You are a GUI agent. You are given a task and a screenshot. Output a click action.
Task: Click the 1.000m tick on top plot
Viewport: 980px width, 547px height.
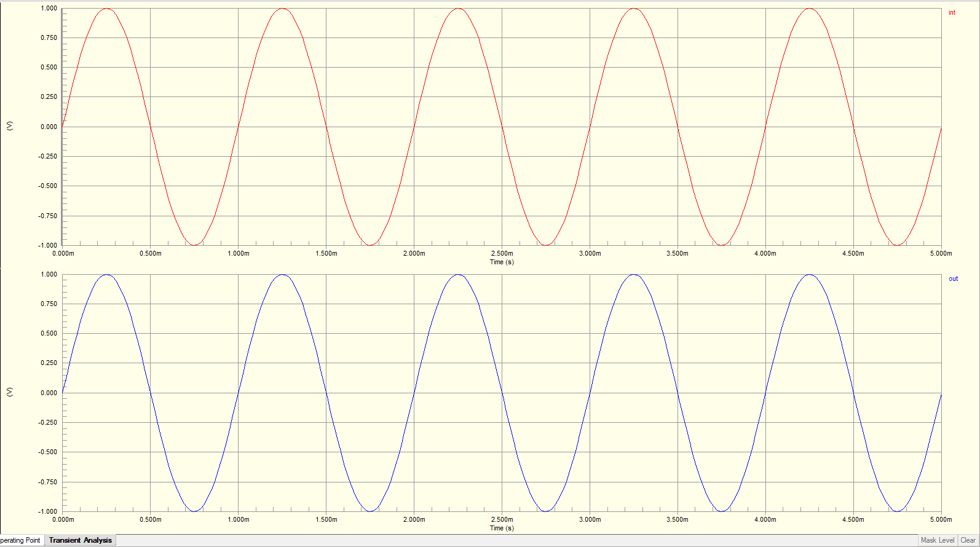239,253
